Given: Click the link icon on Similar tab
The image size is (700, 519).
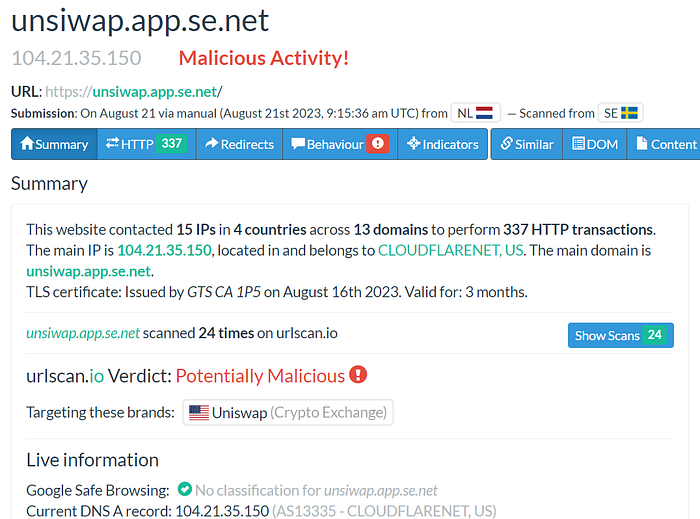Looking at the screenshot, I should (x=506, y=143).
